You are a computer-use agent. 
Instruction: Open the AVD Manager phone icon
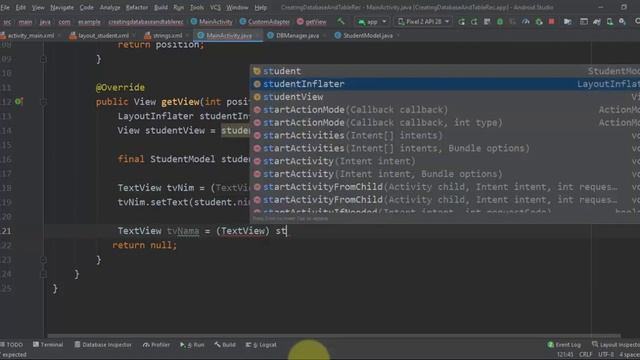click(609, 21)
